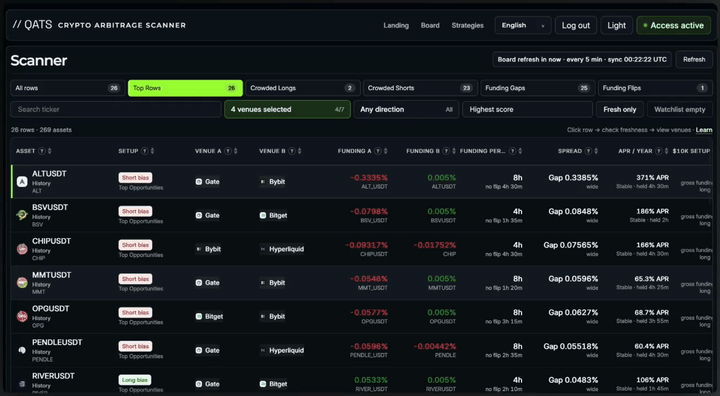Open the Setup column help icon
The width and height of the screenshot is (720, 396).
click(x=145, y=151)
